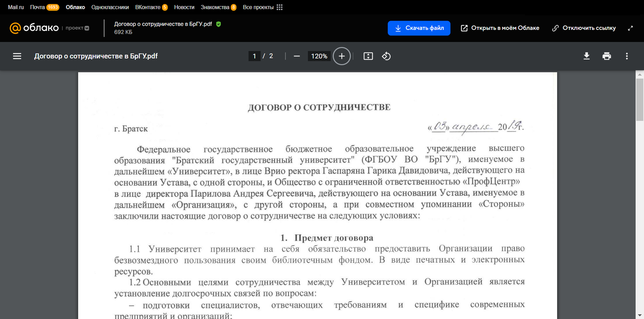The width and height of the screenshot is (644, 319).
Task: Open file in my Cloud
Action: pyautogui.click(x=500, y=28)
